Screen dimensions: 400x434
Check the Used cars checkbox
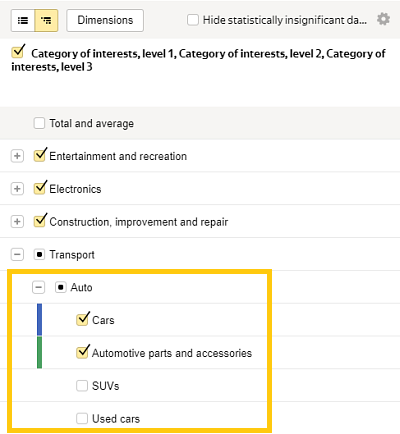tap(82, 418)
